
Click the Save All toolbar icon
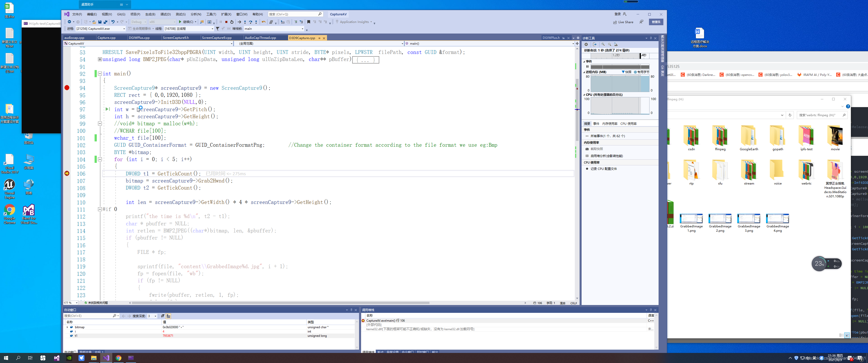(x=105, y=22)
